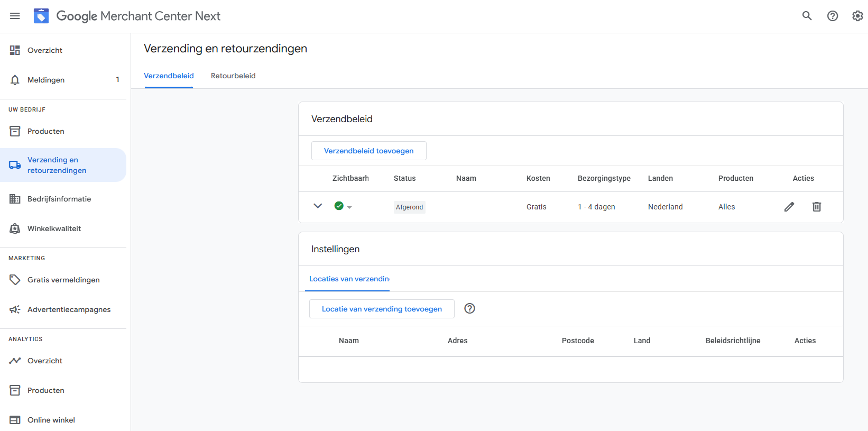Click the Afgerond status badge
This screenshot has height=431, width=868.
click(409, 207)
